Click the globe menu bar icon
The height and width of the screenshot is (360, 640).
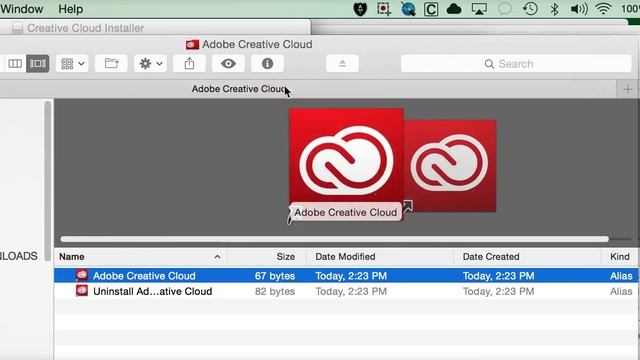(408, 9)
